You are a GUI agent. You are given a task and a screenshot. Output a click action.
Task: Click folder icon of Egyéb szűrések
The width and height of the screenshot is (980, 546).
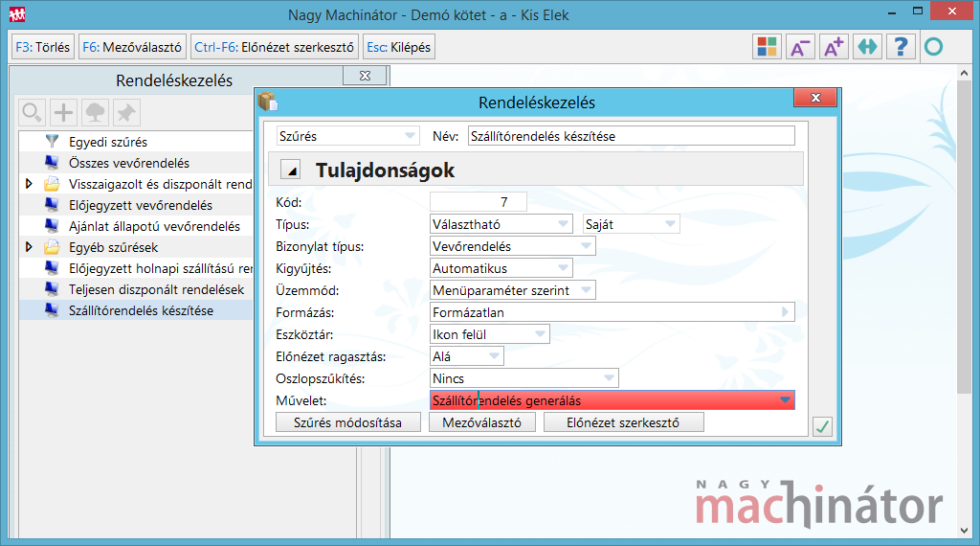[52, 247]
